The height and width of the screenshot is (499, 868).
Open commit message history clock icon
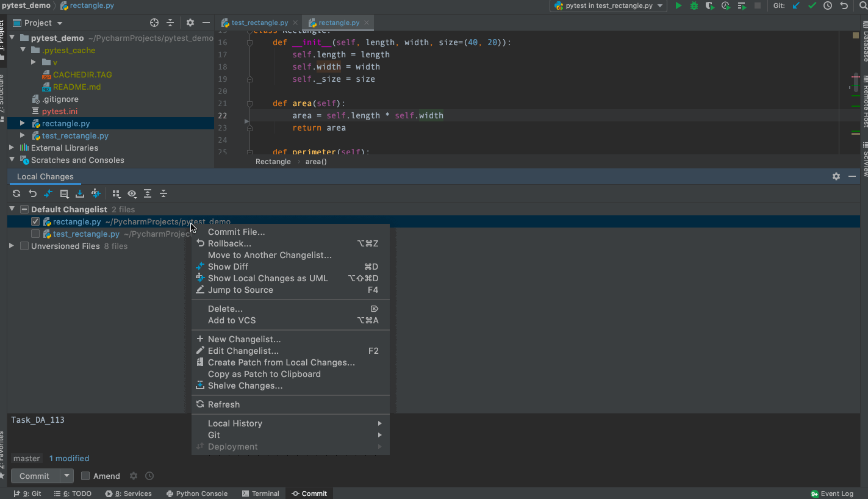pos(149,476)
